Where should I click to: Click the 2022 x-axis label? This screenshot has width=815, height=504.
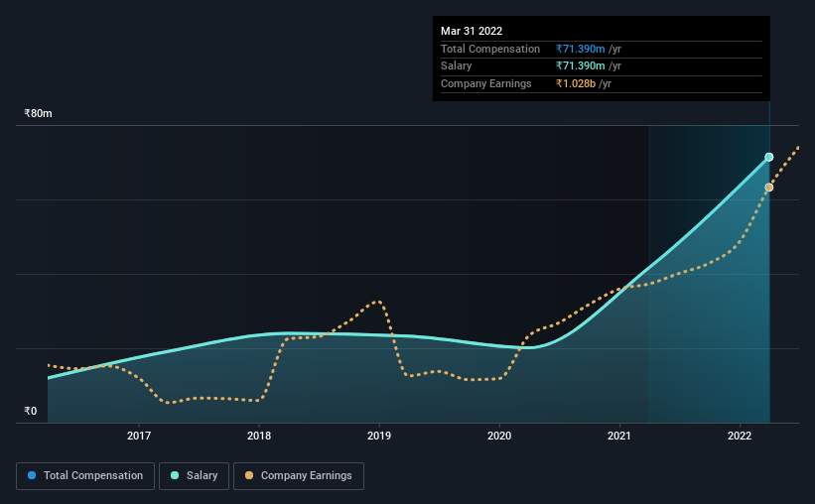click(740, 436)
